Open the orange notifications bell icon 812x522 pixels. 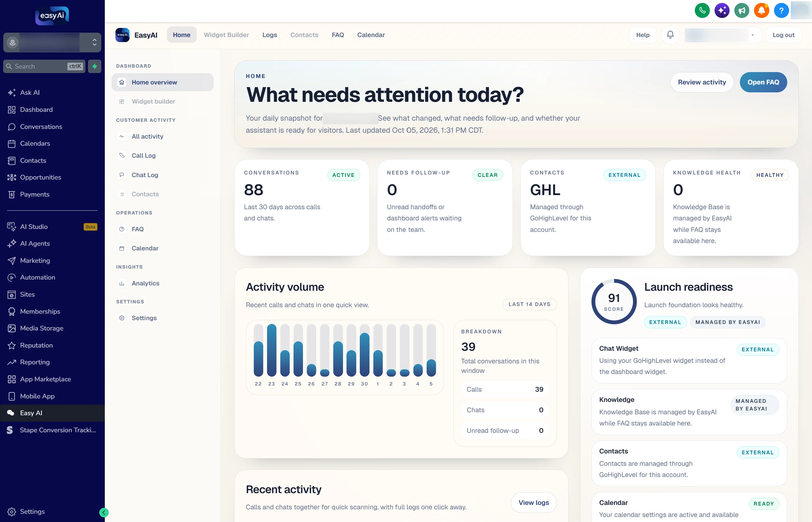tap(761, 11)
